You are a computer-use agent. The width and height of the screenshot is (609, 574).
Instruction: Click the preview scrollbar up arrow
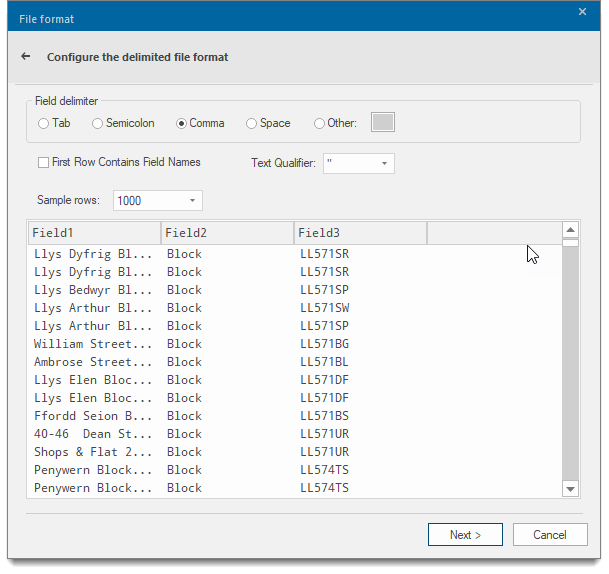coord(570,230)
